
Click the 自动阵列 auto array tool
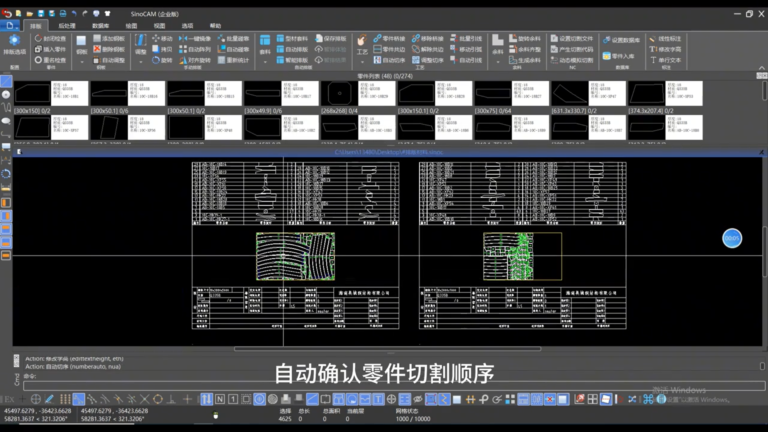point(195,49)
